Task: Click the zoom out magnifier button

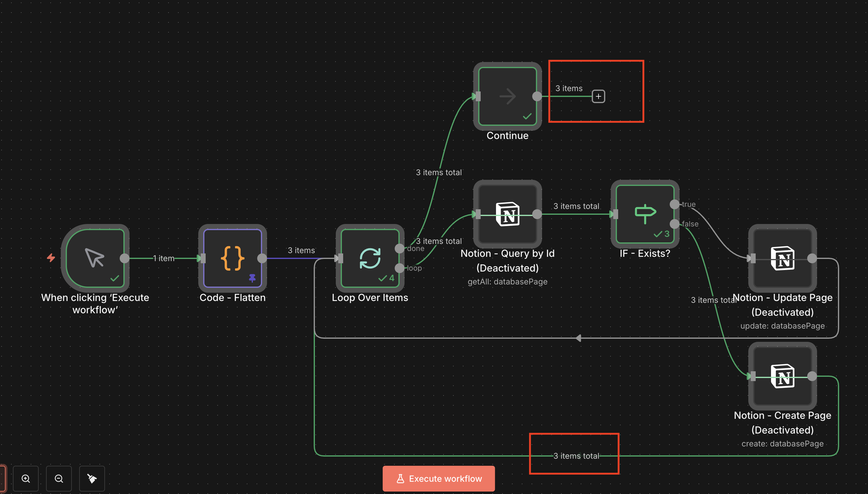Action: tap(59, 478)
